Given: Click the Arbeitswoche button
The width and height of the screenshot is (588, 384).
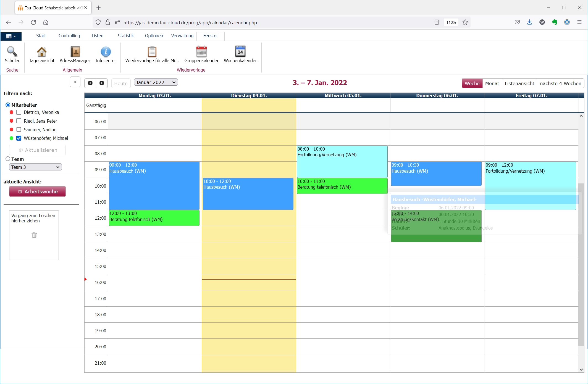Looking at the screenshot, I should (37, 191).
